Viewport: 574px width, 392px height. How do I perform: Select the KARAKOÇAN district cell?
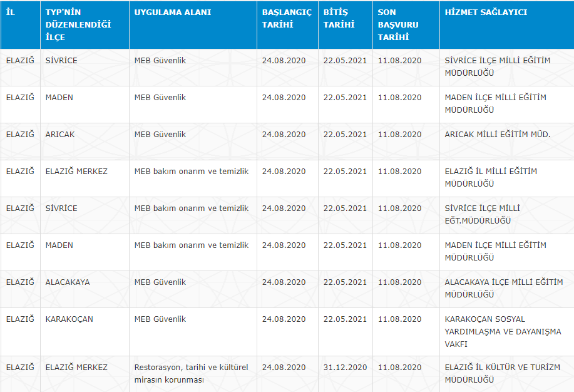(x=69, y=319)
